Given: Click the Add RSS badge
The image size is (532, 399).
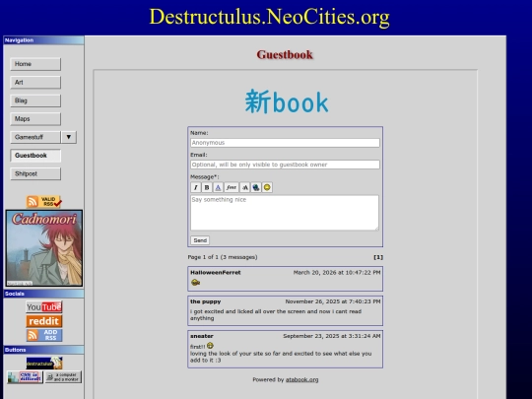Looking at the screenshot, I should 44,335.
